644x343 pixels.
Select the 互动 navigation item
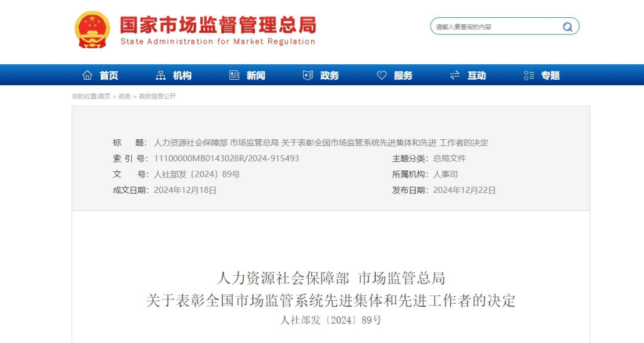[476, 76]
